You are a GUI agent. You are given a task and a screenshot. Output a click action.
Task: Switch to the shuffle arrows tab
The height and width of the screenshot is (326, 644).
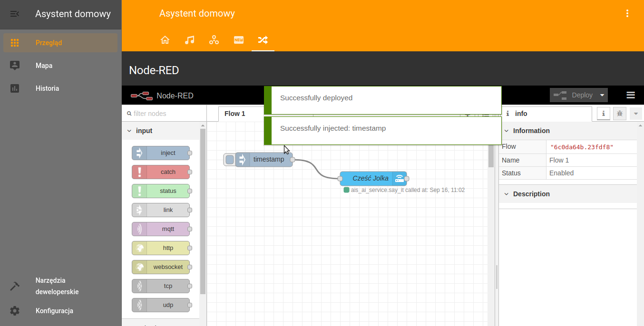click(x=263, y=40)
